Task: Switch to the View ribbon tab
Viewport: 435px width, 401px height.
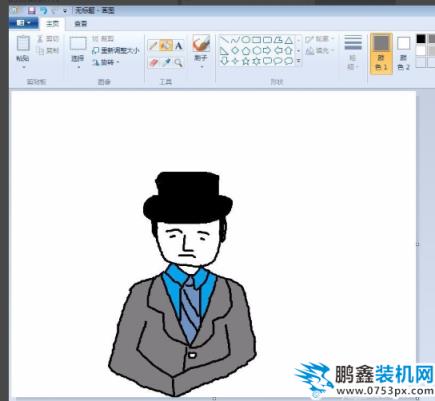Action: [x=80, y=24]
